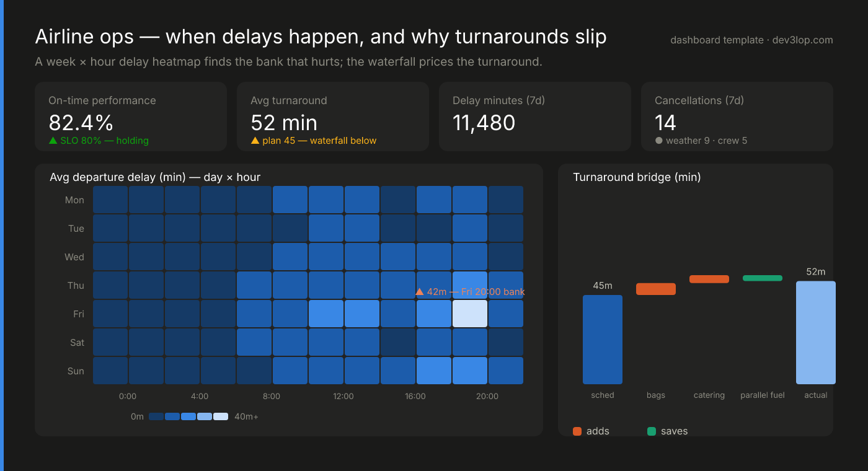Click the 16:00 hour axis label
Image resolution: width=868 pixels, height=471 pixels.
click(x=415, y=396)
